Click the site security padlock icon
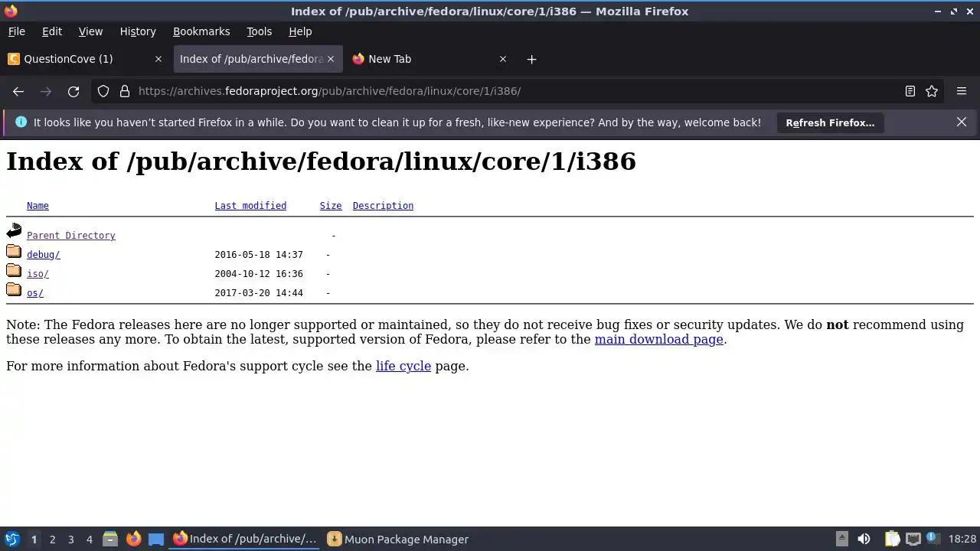Viewport: 980px width, 551px height. 125,91
